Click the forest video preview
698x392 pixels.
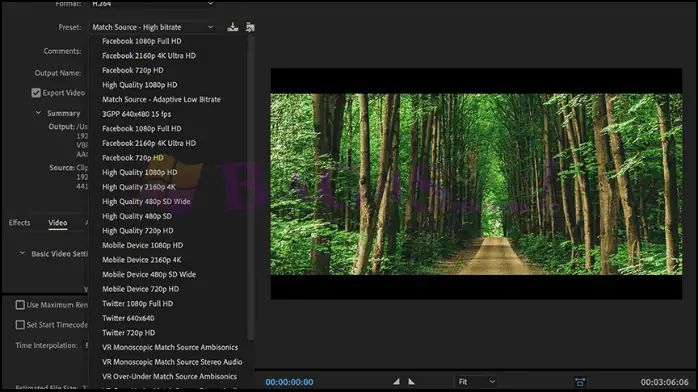coord(476,184)
